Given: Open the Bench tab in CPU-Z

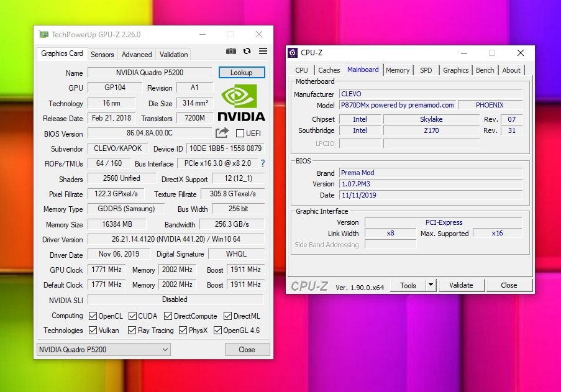Looking at the screenshot, I should (x=485, y=70).
